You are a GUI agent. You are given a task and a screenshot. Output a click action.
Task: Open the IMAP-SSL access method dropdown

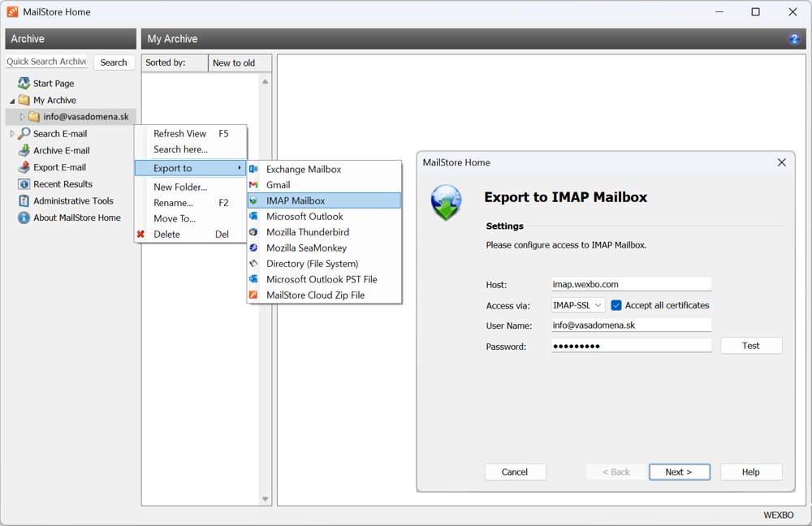coord(577,305)
